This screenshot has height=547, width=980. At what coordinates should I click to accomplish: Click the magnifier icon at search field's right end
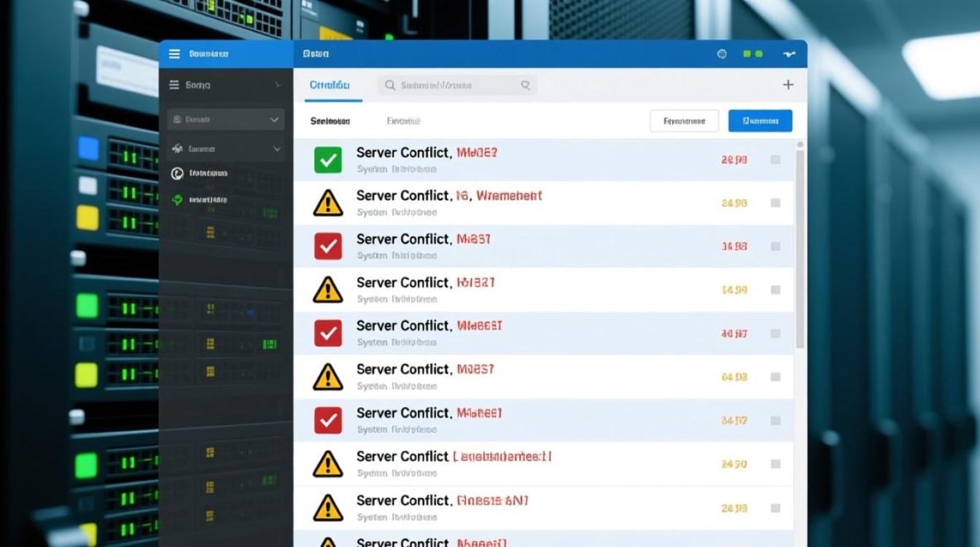(x=525, y=85)
